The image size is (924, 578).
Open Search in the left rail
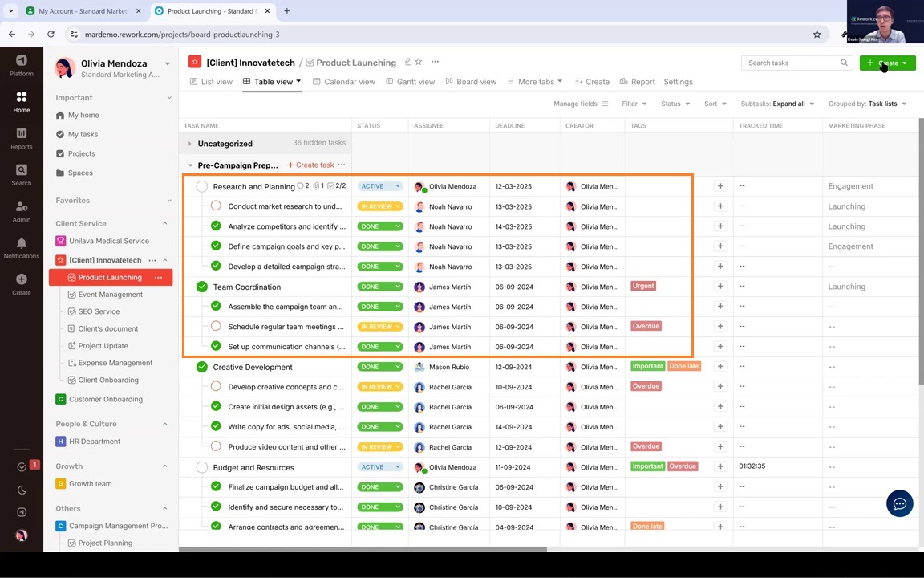pyautogui.click(x=21, y=175)
